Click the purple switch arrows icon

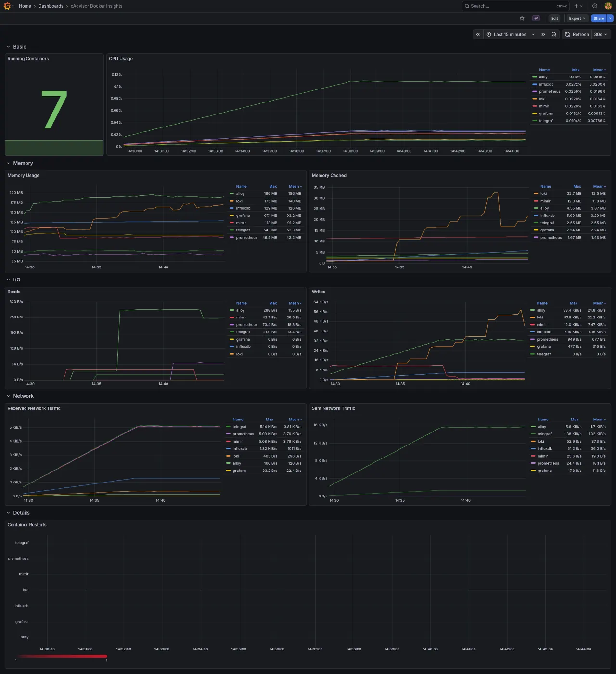[536, 18]
